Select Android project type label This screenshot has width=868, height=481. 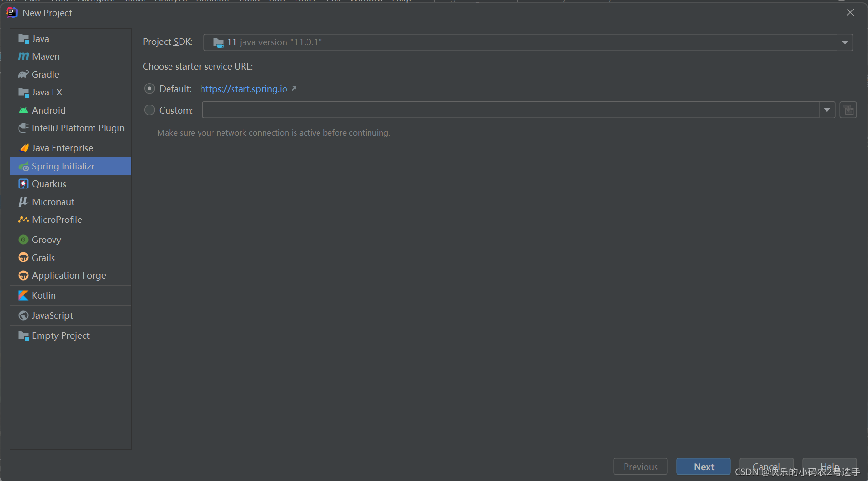point(49,110)
